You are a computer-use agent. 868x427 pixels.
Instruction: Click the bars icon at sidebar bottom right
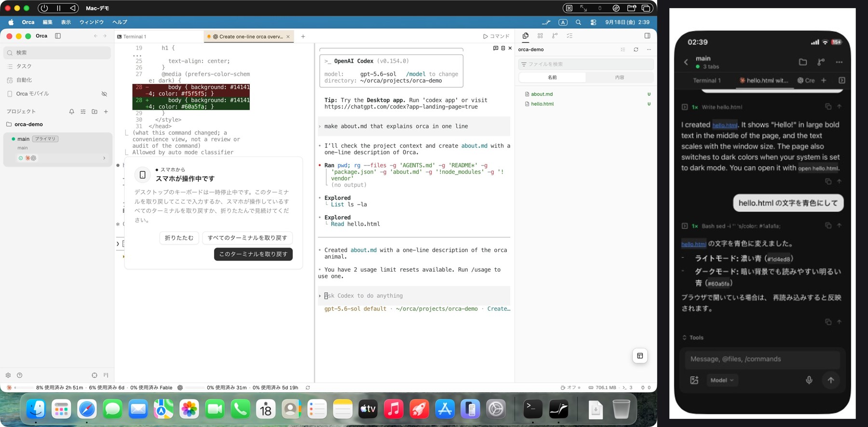click(x=106, y=375)
